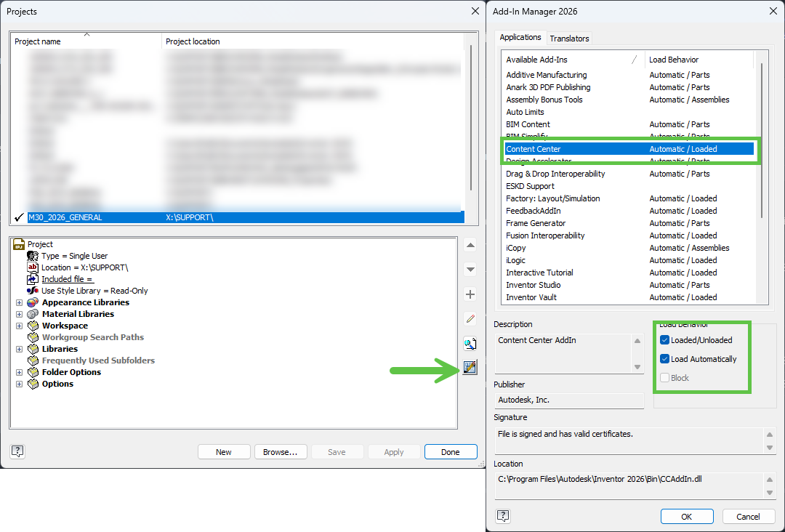Click the Browse button in Projects dialog
785x532 pixels.
click(x=281, y=451)
